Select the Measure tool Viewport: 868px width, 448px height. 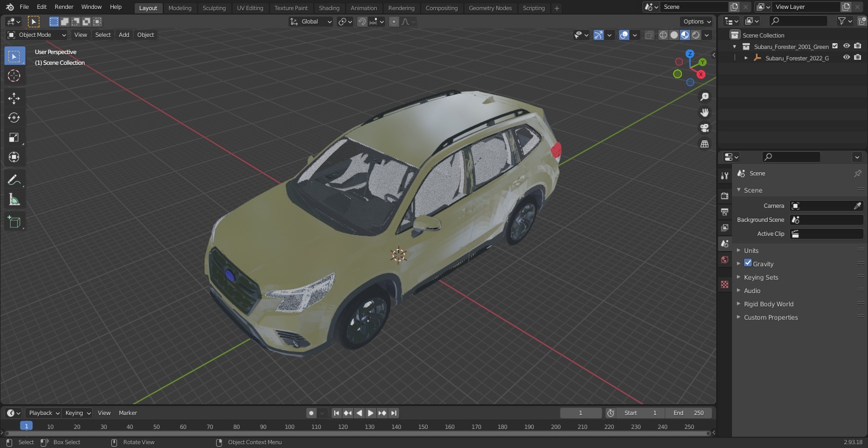pos(14,200)
